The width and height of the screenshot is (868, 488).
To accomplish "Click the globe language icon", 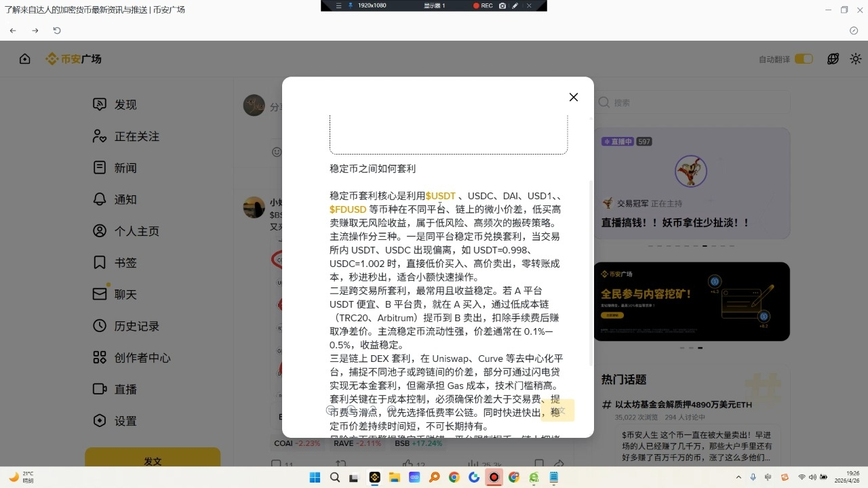I will click(x=833, y=59).
